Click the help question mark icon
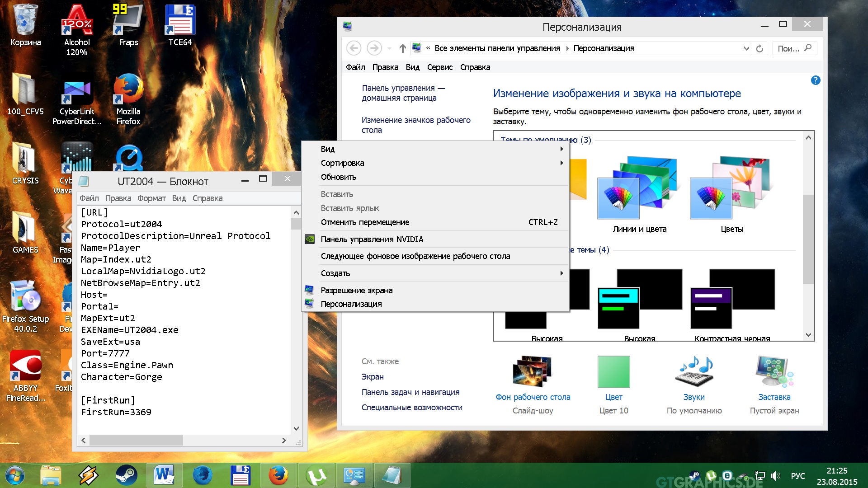868x488 pixels. [815, 80]
